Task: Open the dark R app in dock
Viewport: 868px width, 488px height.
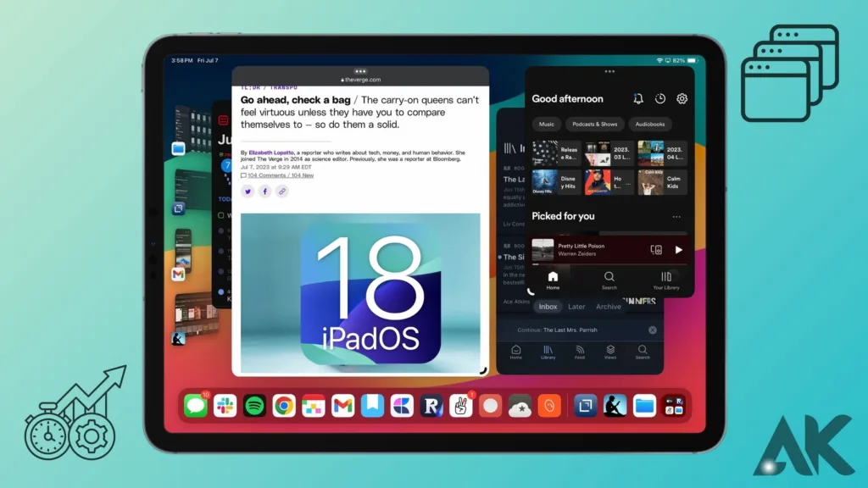Action: coord(431,406)
